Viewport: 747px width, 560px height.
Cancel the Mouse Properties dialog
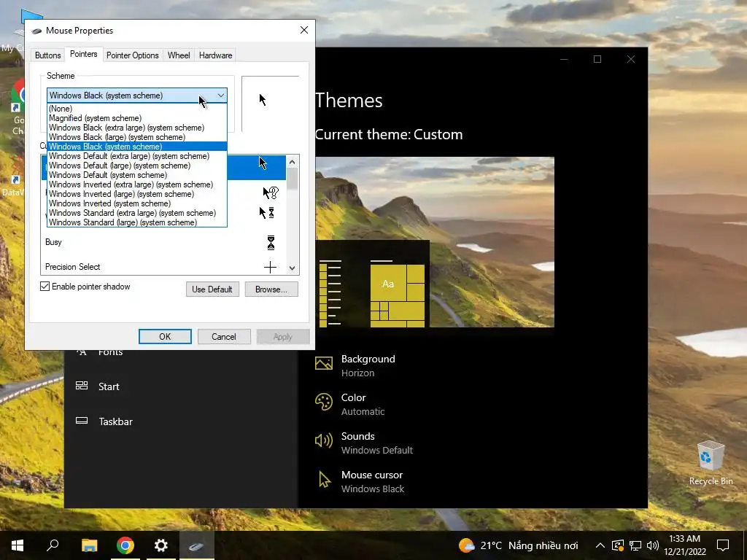click(223, 337)
